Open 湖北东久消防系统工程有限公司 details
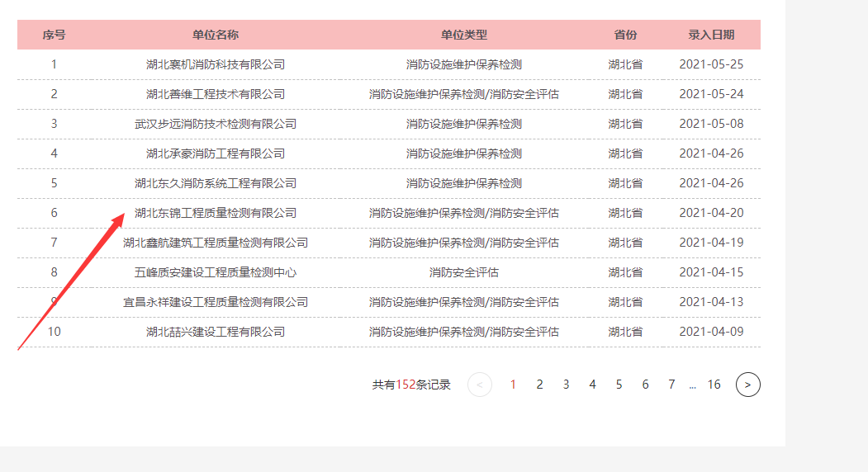 [x=216, y=183]
